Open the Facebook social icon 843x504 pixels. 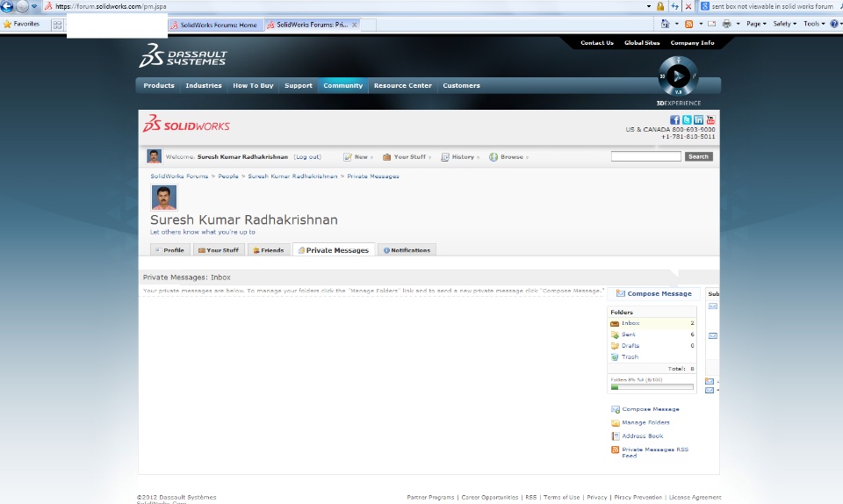tap(674, 119)
